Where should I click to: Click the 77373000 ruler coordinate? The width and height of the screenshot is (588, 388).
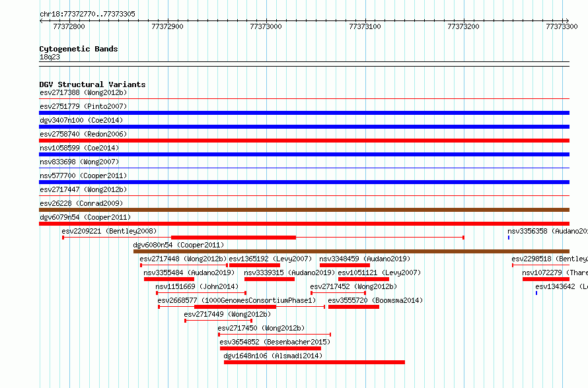pyautogui.click(x=266, y=26)
